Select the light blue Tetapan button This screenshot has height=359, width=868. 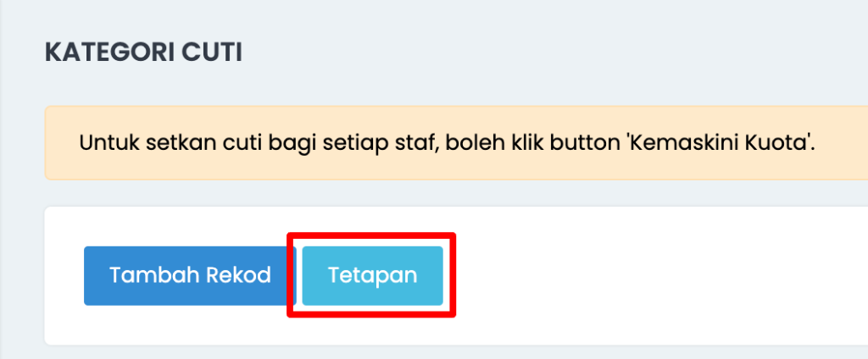pyautogui.click(x=373, y=275)
